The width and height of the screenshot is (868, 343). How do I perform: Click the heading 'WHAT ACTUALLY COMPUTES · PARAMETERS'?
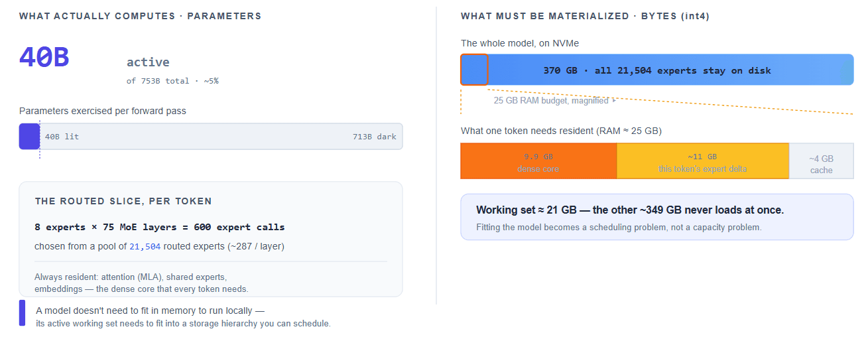pyautogui.click(x=140, y=16)
